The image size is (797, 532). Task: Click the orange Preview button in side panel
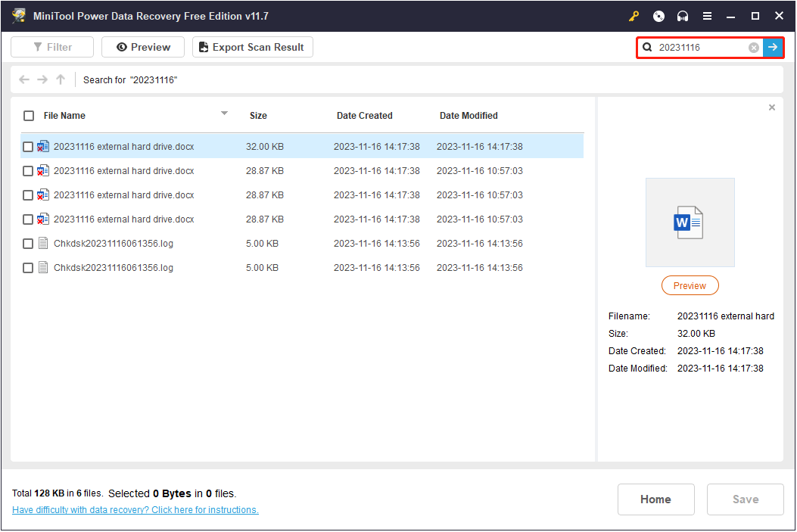tap(690, 285)
